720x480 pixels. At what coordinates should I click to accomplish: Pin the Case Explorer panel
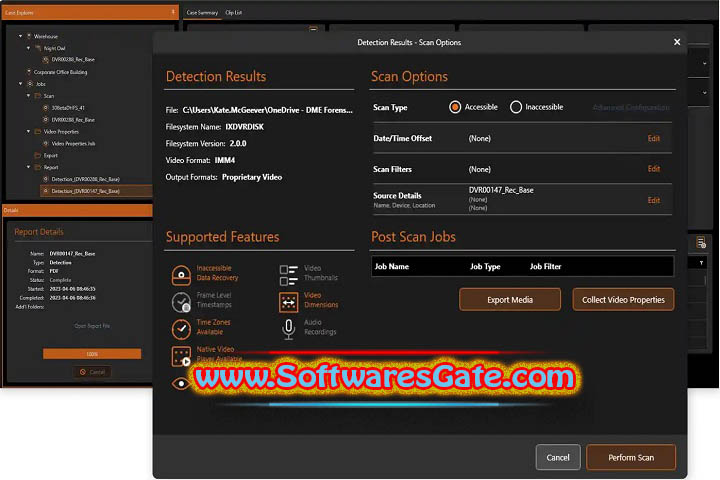(173, 12)
